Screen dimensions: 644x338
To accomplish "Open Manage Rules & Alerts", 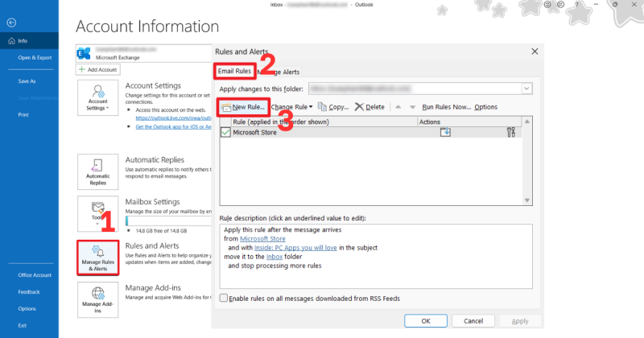I will (x=99, y=256).
